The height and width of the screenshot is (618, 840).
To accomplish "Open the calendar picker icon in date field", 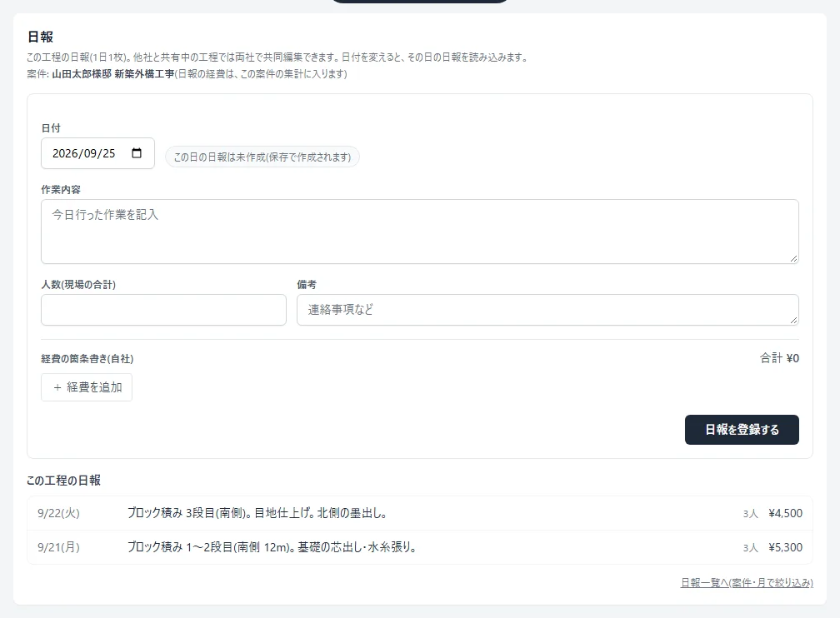I will coord(137,153).
